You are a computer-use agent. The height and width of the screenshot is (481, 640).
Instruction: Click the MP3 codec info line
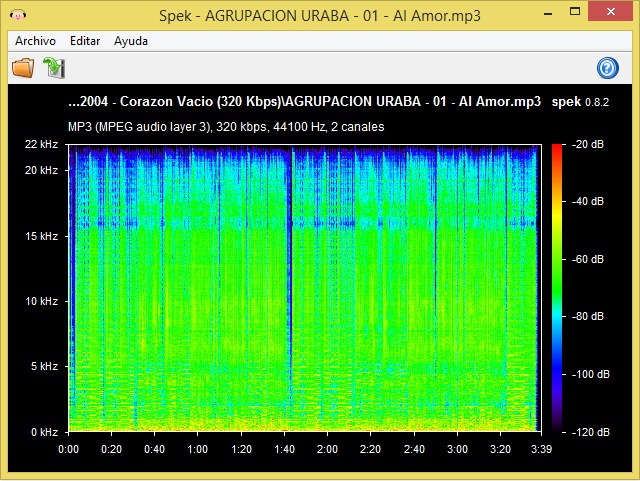pos(226,127)
